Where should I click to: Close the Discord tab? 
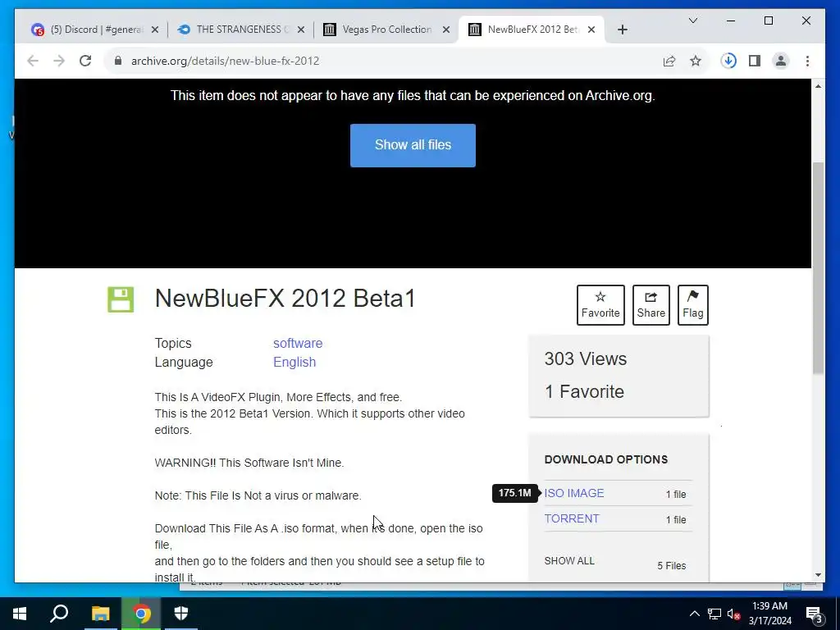[x=155, y=30]
